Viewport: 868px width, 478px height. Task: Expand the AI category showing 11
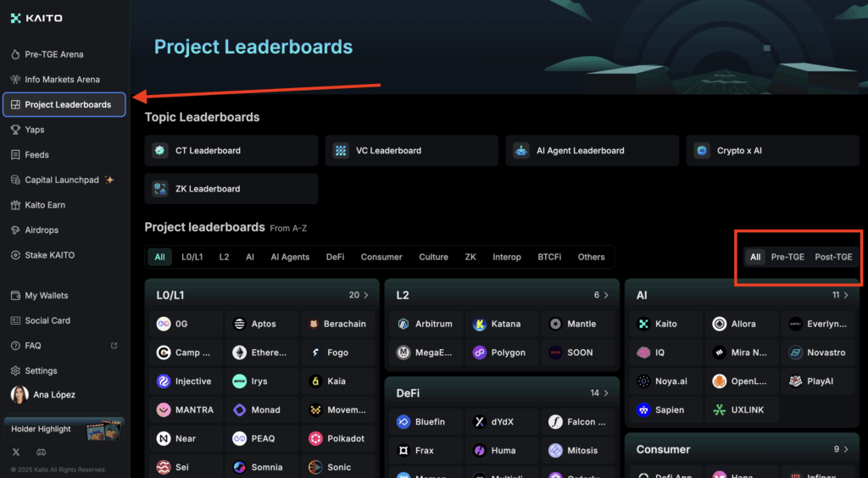846,296
